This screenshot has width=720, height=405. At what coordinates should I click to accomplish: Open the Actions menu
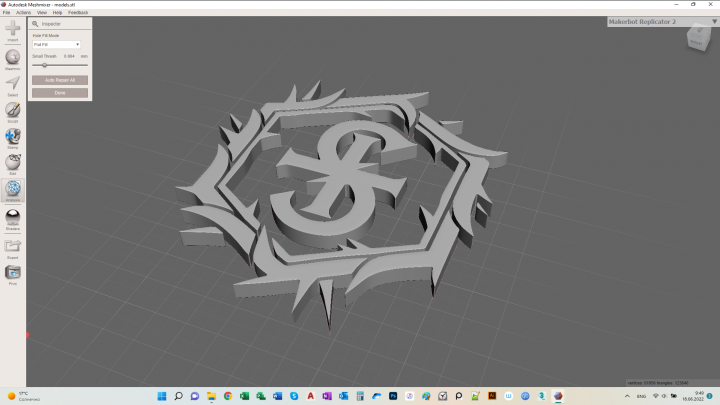(23, 12)
